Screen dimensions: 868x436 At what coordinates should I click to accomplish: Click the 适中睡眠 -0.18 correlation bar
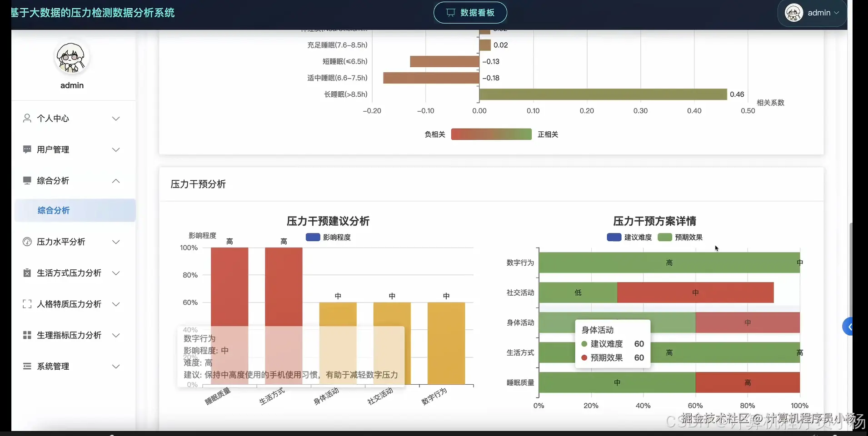[x=431, y=78]
